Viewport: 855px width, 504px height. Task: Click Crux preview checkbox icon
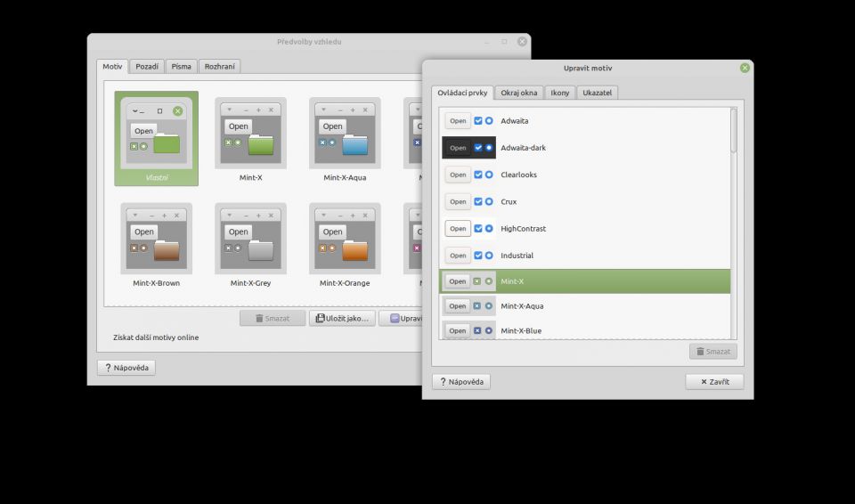click(478, 201)
